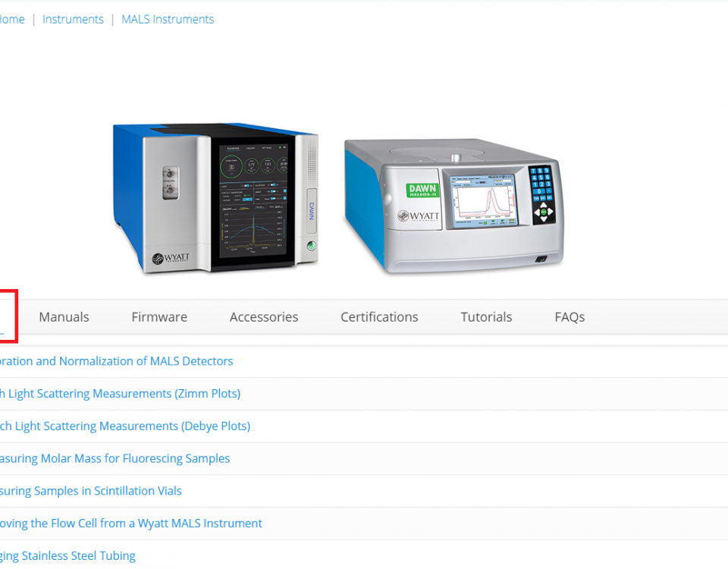Open the Instruments breadcrumb link

click(73, 20)
